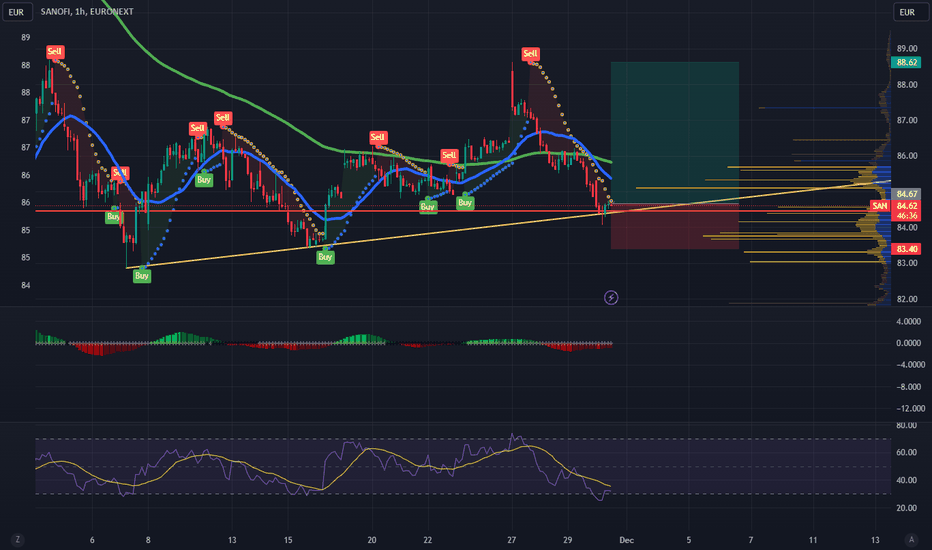932x550 pixels.
Task: Click the red 83.40 stop price label
Action: (906, 249)
